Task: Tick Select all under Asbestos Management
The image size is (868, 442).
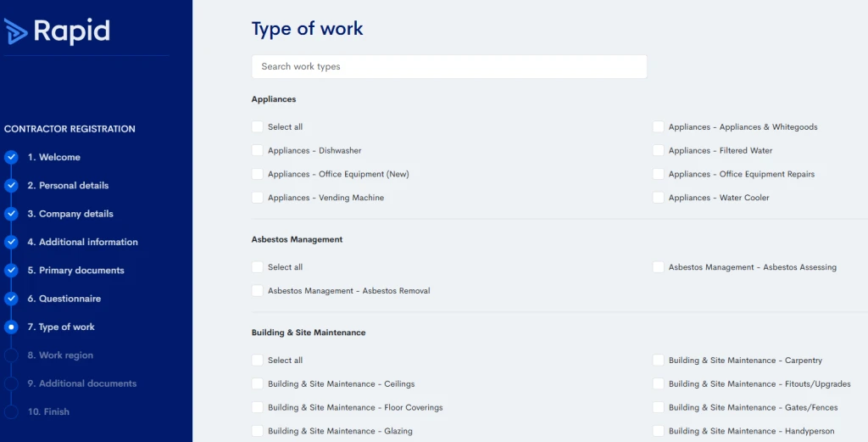Action: [258, 267]
